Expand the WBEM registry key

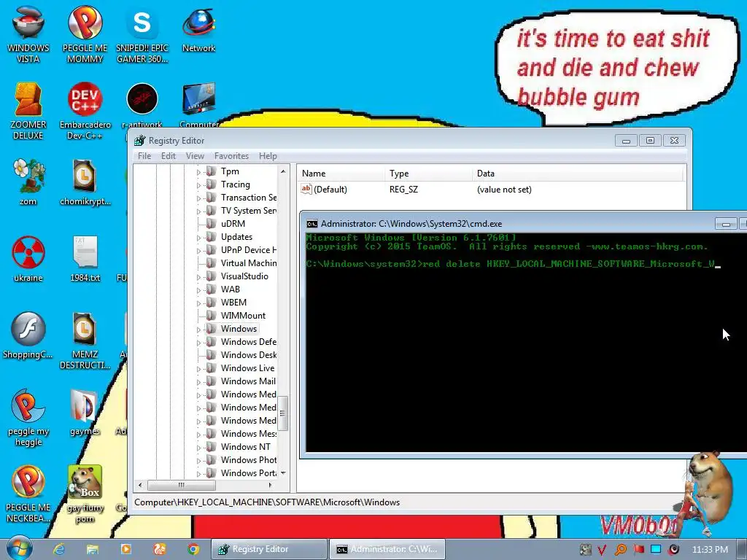tap(198, 303)
